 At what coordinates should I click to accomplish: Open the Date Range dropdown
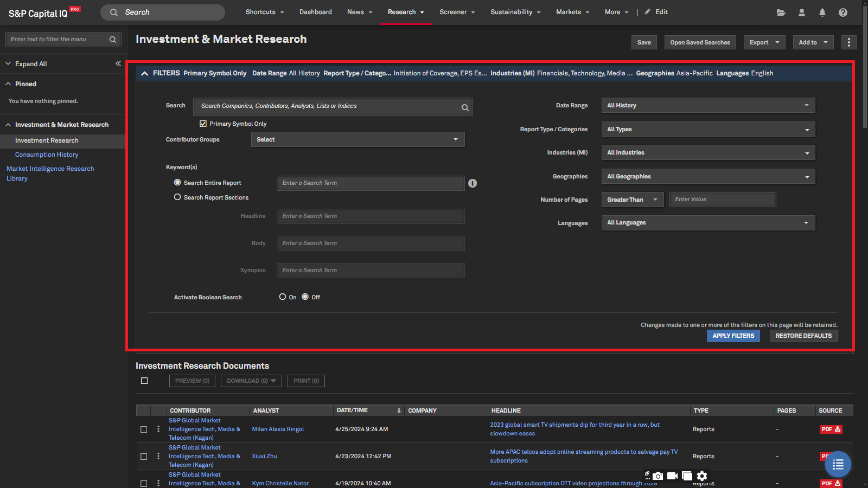(x=707, y=105)
